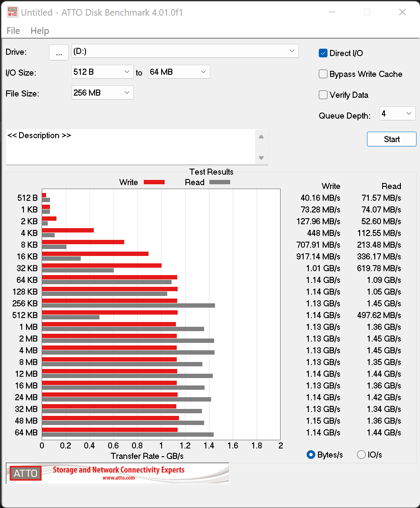
Task: Click the ATTO app icon in title bar
Action: point(13,13)
